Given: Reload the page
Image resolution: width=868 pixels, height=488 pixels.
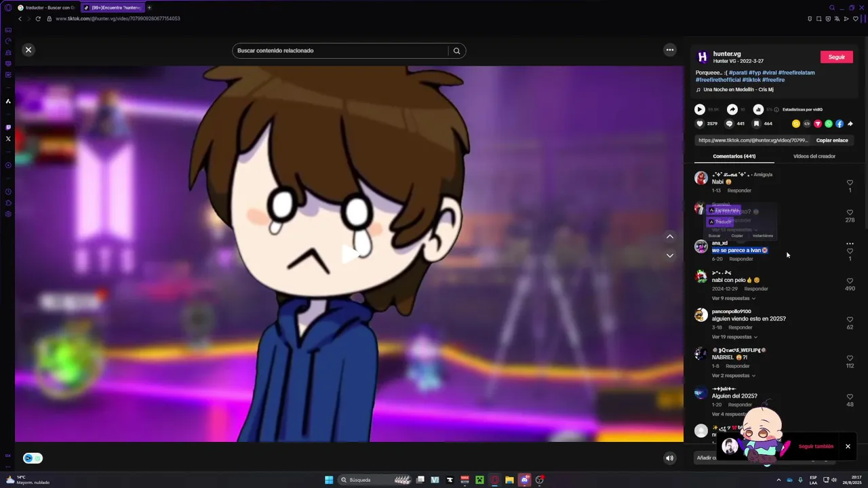Looking at the screenshot, I should (x=38, y=18).
